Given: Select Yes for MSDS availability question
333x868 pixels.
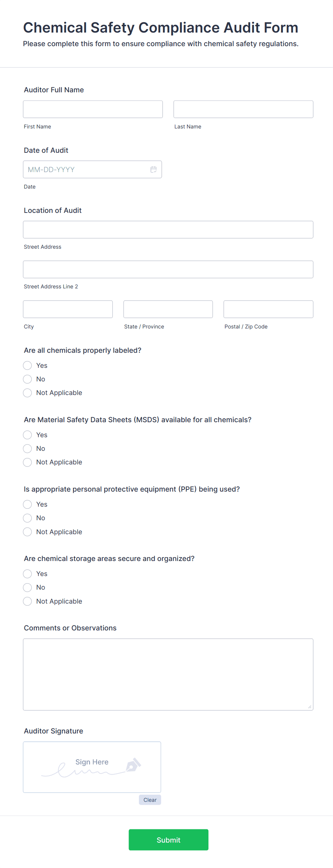Looking at the screenshot, I should [x=27, y=435].
